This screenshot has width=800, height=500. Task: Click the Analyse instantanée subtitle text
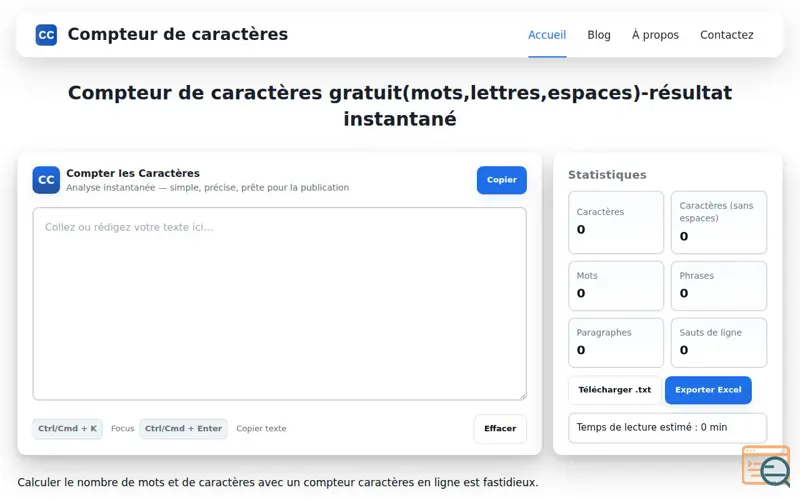(x=208, y=188)
